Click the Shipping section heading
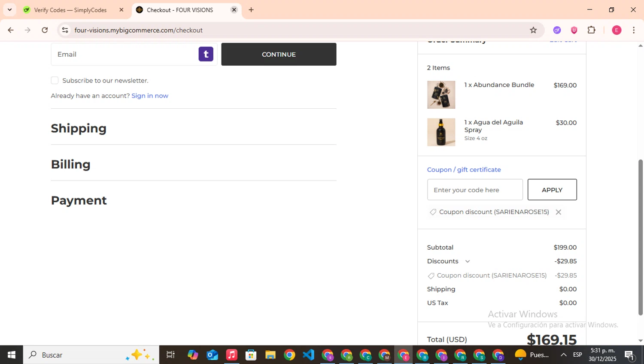 79,128
